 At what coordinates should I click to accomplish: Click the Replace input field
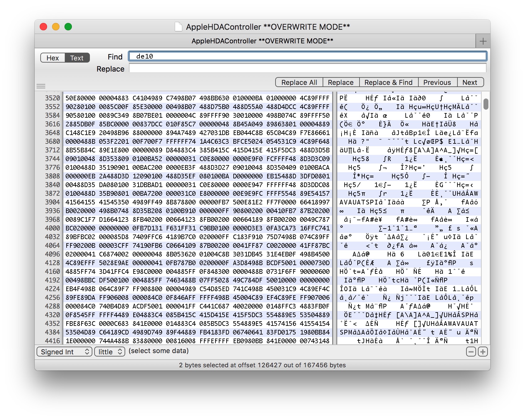[307, 68]
